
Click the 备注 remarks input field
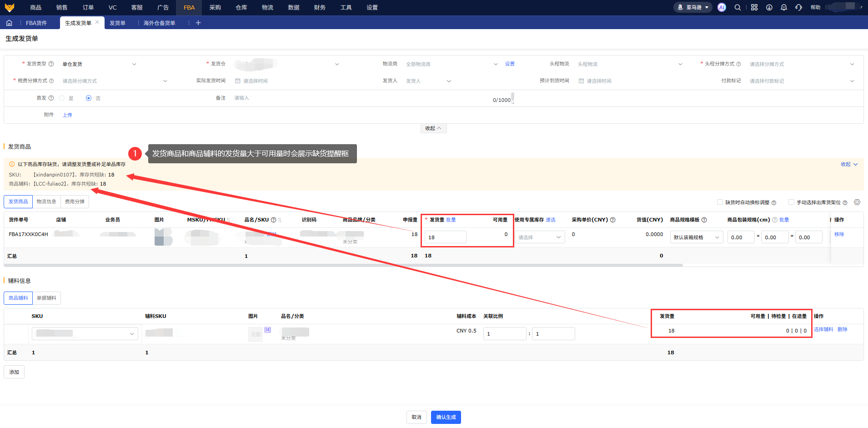coord(373,98)
